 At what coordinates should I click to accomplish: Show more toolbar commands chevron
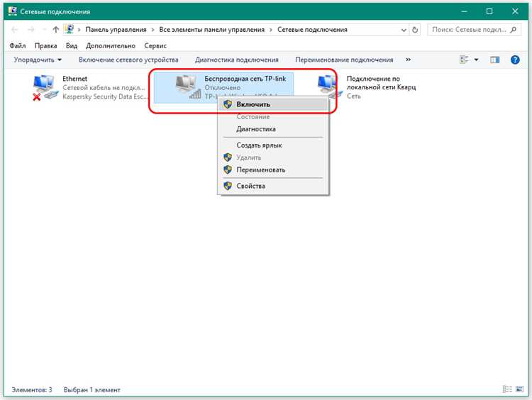pos(408,60)
